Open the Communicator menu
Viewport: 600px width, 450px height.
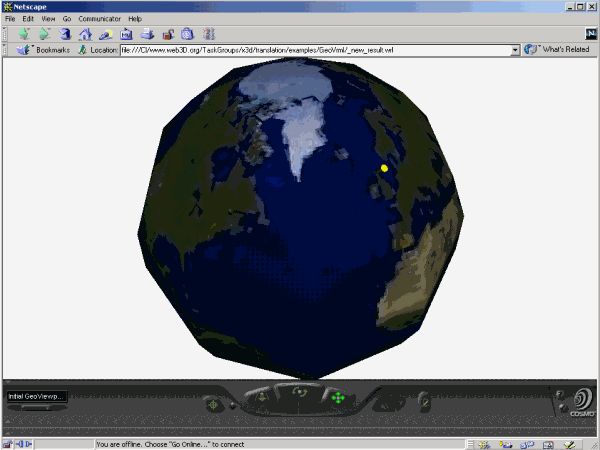coord(99,19)
